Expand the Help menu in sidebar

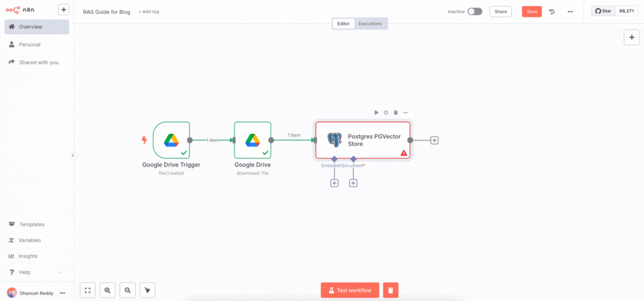[59, 272]
